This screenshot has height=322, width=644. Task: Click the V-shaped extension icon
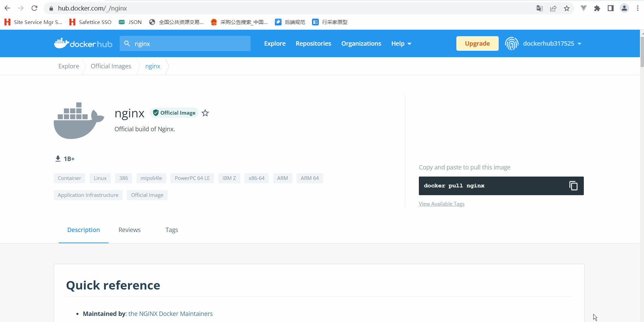tap(583, 8)
